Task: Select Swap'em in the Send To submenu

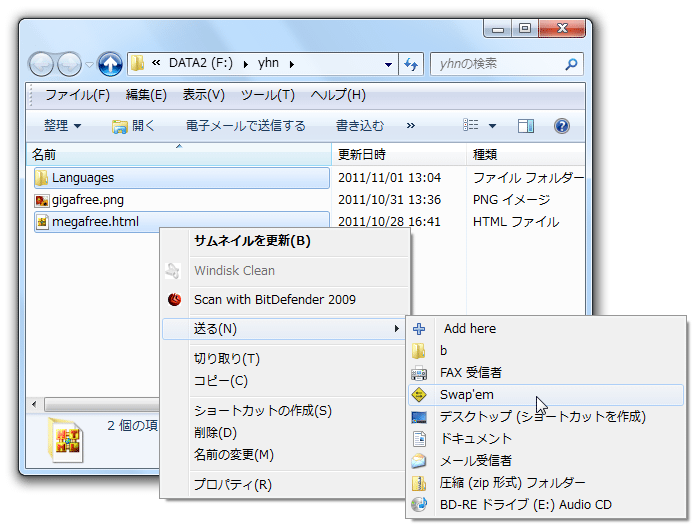Action: (546, 395)
